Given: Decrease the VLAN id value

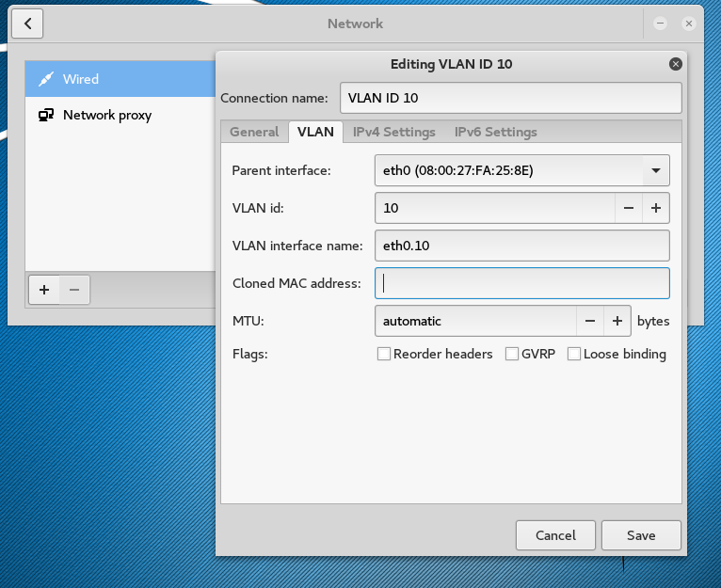Looking at the screenshot, I should click(x=629, y=208).
